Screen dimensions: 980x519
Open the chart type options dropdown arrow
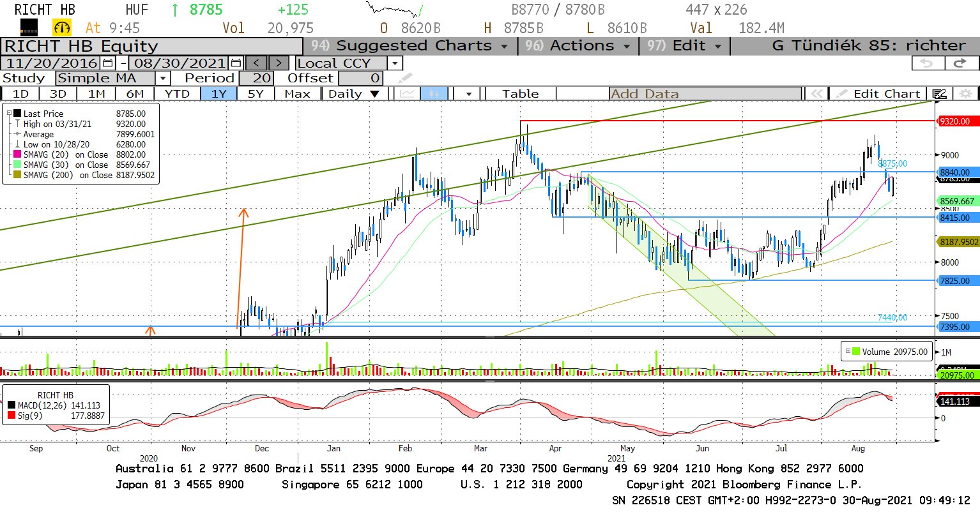point(468,94)
